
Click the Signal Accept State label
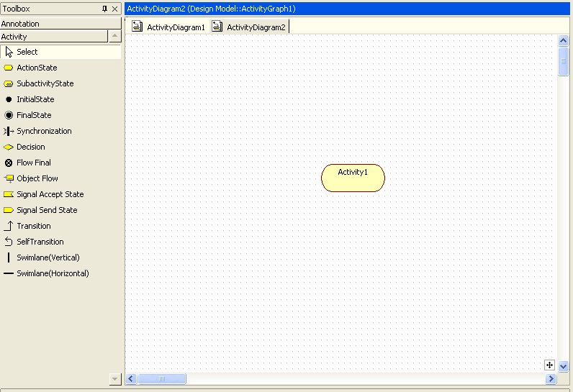tap(50, 194)
